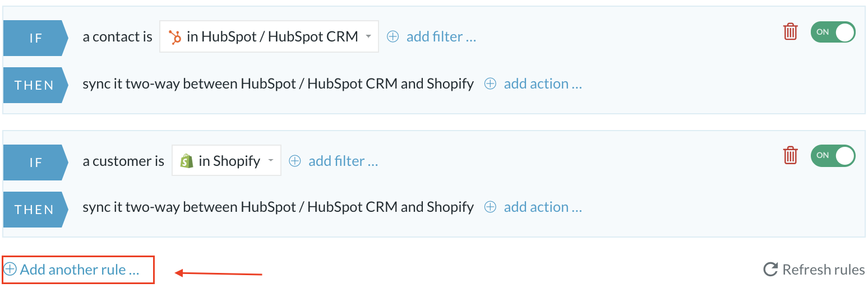Click 'add filter' in the HubSpot contact rule
The image size is (868, 297).
tap(432, 37)
